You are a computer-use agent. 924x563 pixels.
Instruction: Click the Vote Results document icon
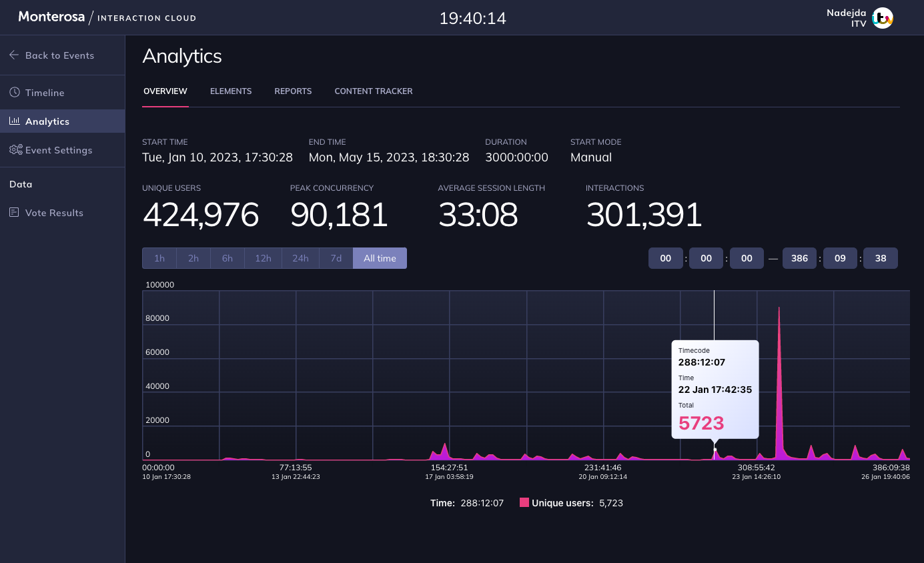(15, 213)
